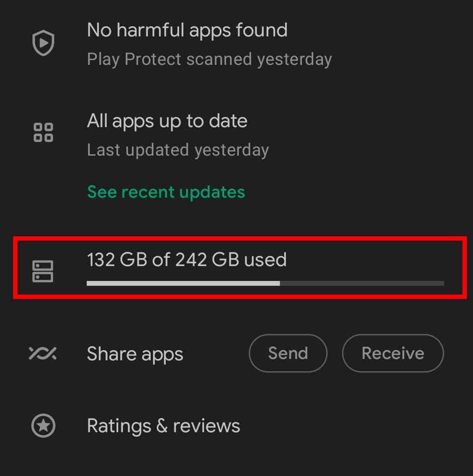Tap Play Protect scanned yesterday text
Screen dimensions: 473x476
tap(209, 59)
